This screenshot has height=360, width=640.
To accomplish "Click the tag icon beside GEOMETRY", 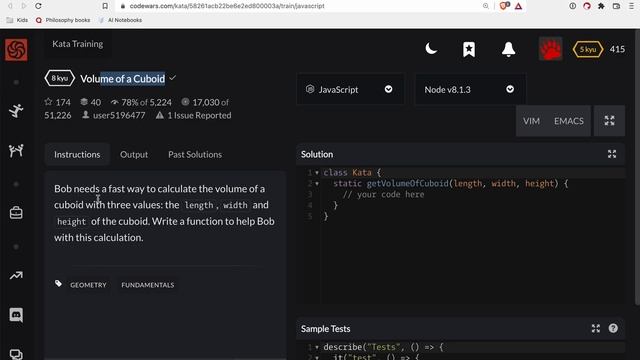I will [x=58, y=284].
